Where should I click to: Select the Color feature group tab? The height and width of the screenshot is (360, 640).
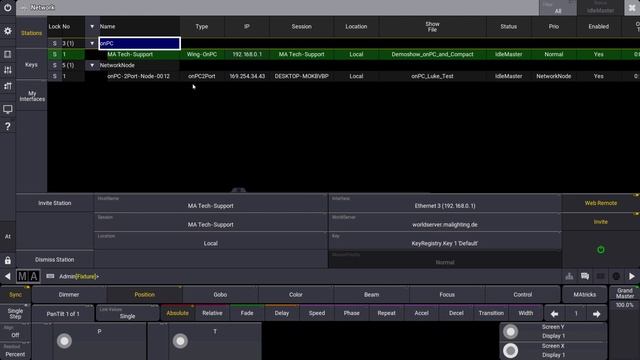pyautogui.click(x=296, y=295)
